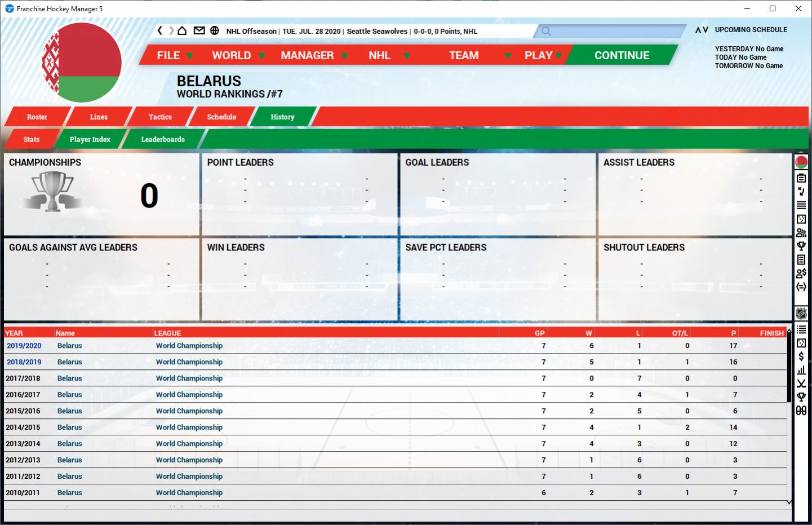Image resolution: width=812 pixels, height=525 pixels.
Task: Open the 2019/2020 season link
Action: point(24,346)
